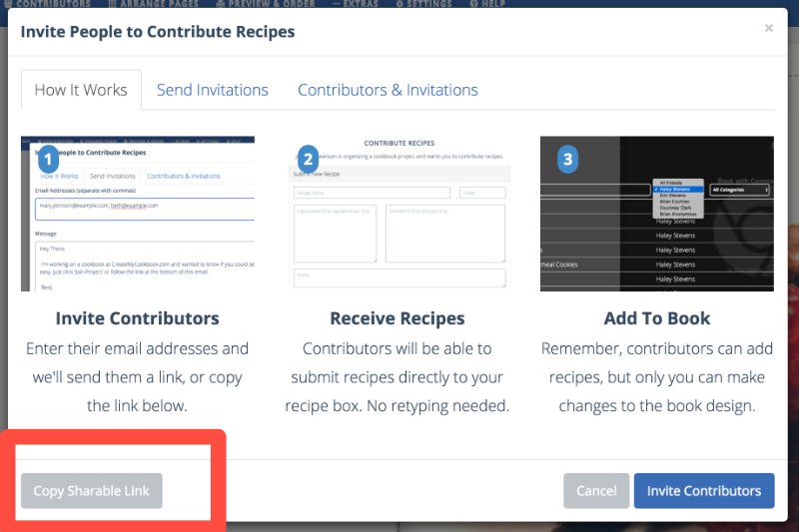Open the Send Invitations tab

(213, 90)
